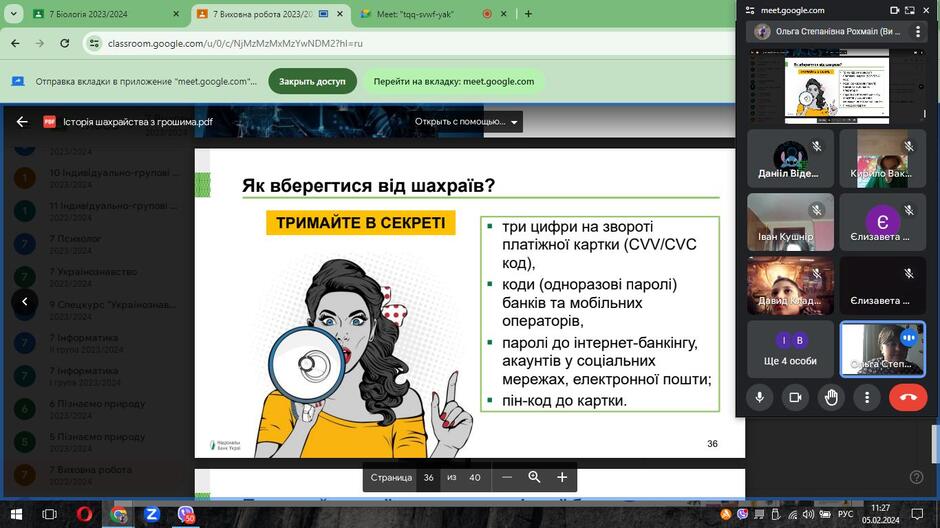Click the page number field showing 36
Viewport: 940px width, 528px height.
click(x=429, y=478)
